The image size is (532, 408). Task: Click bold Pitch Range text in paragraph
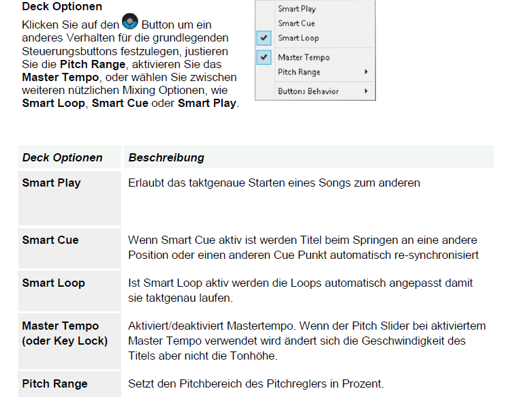(93, 65)
